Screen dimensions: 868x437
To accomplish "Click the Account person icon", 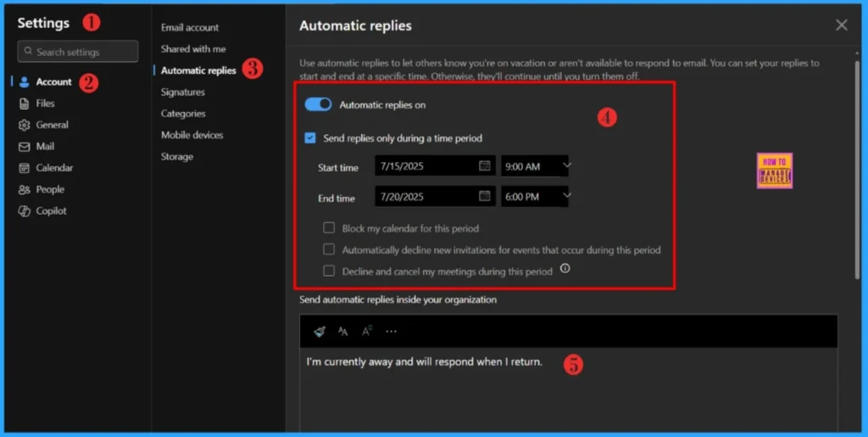I will point(24,82).
